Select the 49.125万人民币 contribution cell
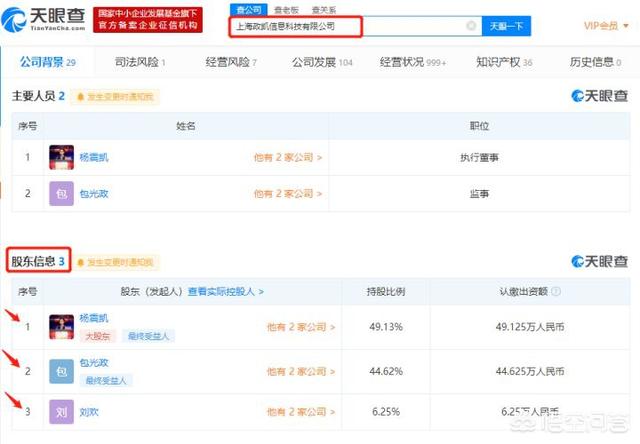This screenshot has width=640, height=444. (x=530, y=327)
